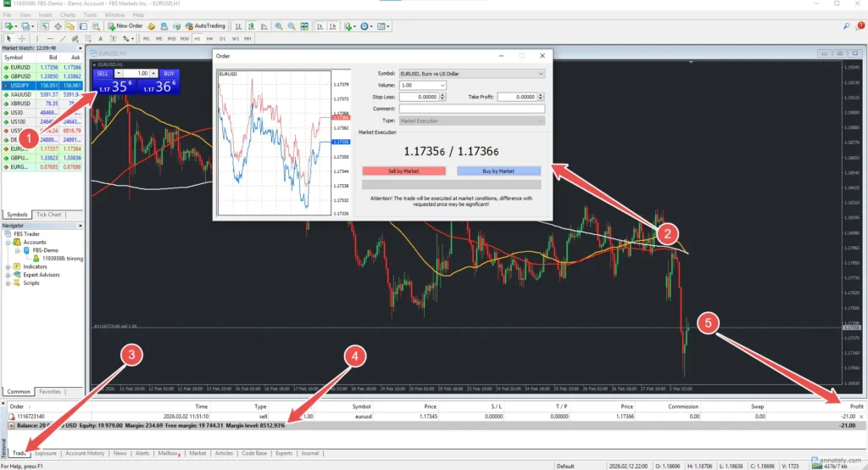Screen dimensions: 868x470
Task: Select the Trendline drawing tool
Action: pos(64,39)
